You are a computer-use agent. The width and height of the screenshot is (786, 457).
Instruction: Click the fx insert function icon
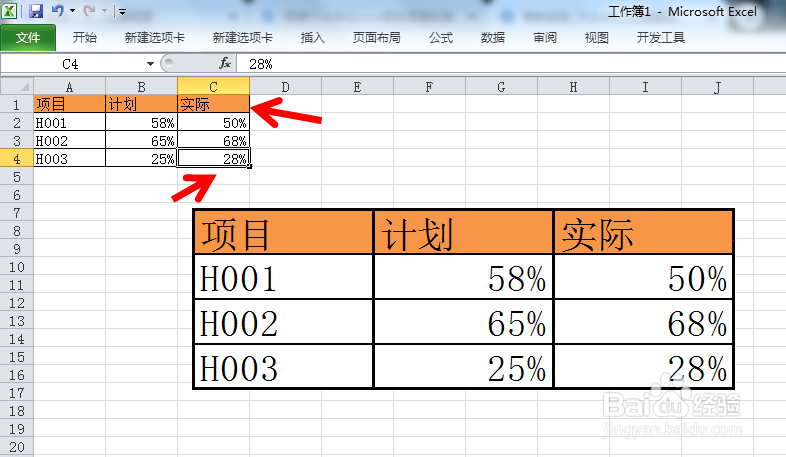coord(225,64)
